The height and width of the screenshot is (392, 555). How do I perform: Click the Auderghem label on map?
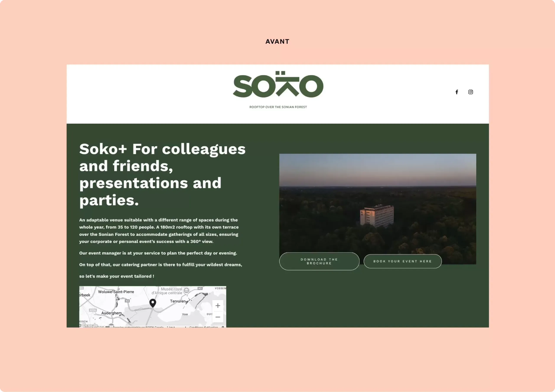tap(111, 313)
